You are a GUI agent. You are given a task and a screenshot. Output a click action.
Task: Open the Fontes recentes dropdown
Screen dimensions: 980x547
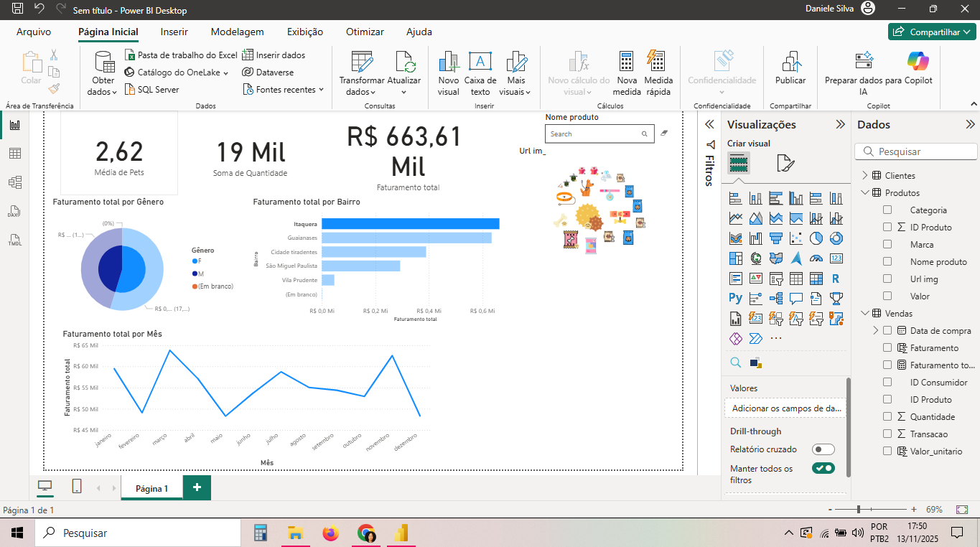(284, 90)
